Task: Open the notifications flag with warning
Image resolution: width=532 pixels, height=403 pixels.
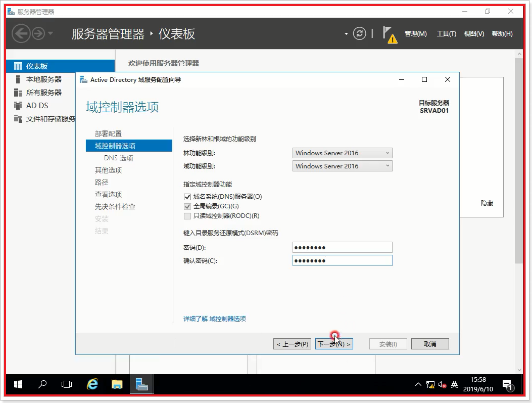Action: tap(390, 34)
